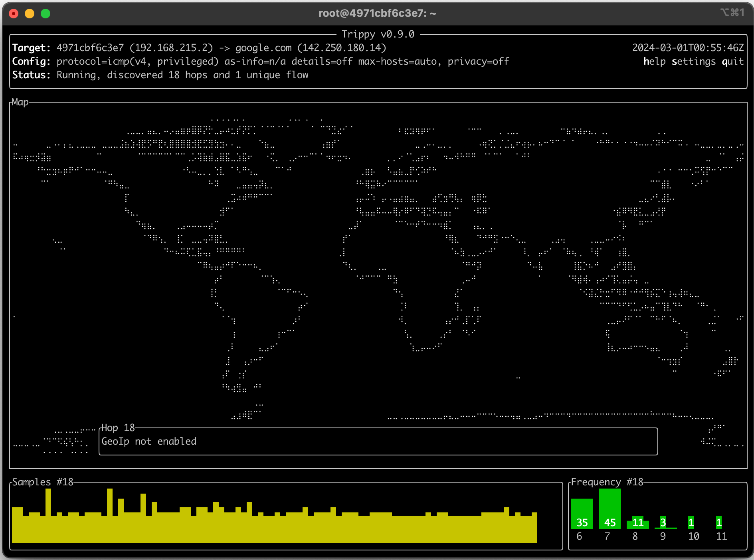Click the frequency bar above axis label 10
This screenshot has width=754, height=560.
coord(691,522)
